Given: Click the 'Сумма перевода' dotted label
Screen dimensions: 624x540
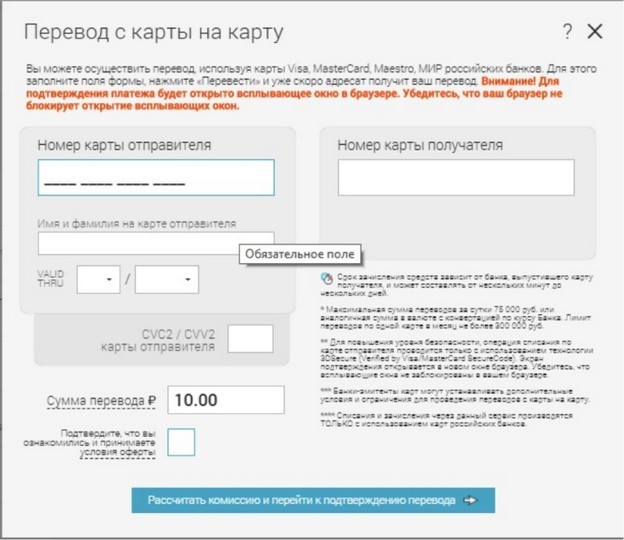Looking at the screenshot, I should point(101,400).
